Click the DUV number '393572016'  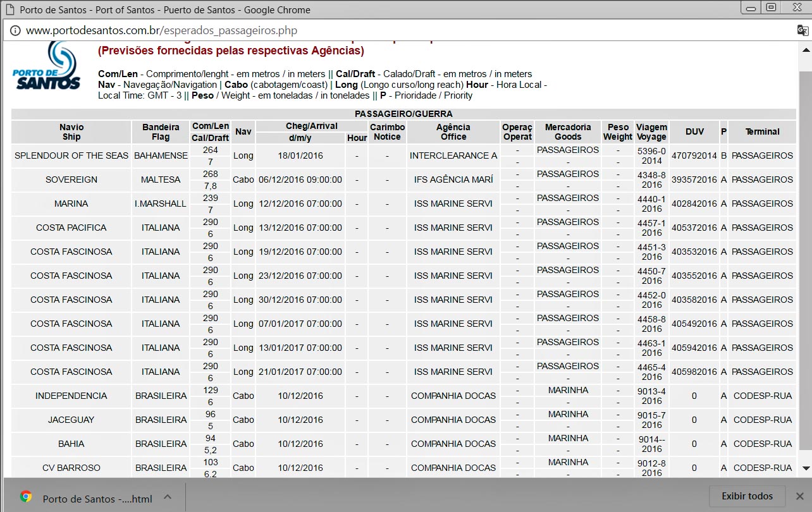pyautogui.click(x=694, y=180)
